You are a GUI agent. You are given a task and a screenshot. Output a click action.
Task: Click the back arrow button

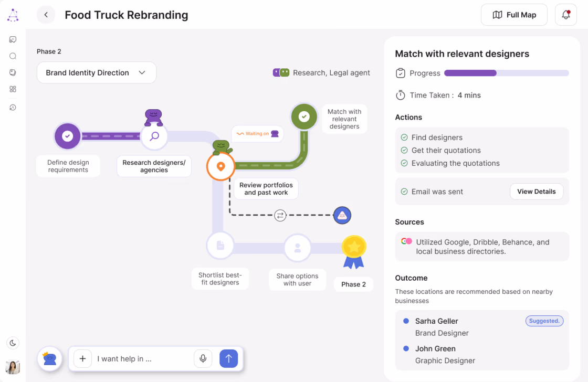[x=46, y=15]
